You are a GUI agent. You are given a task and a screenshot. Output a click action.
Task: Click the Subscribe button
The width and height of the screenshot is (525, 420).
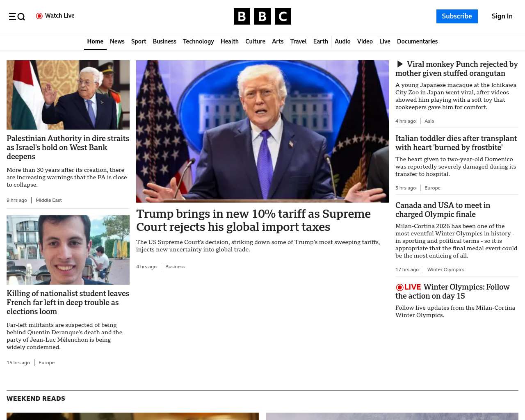pos(457,16)
